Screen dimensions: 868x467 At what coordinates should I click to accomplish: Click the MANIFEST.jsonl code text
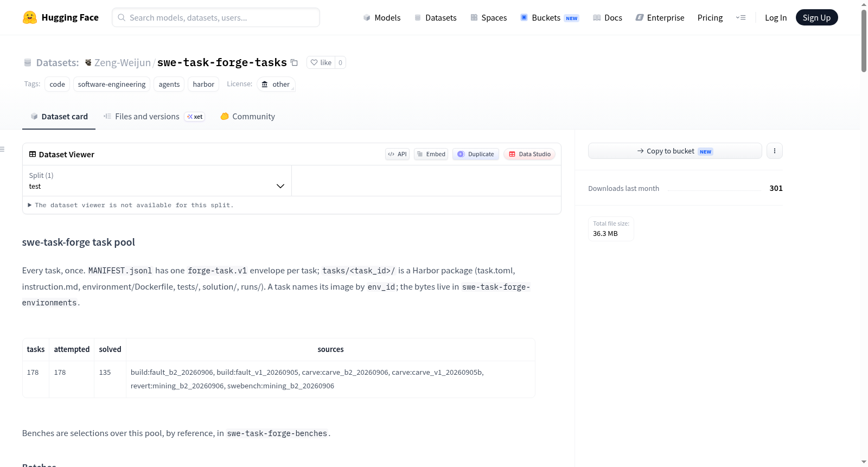(120, 271)
